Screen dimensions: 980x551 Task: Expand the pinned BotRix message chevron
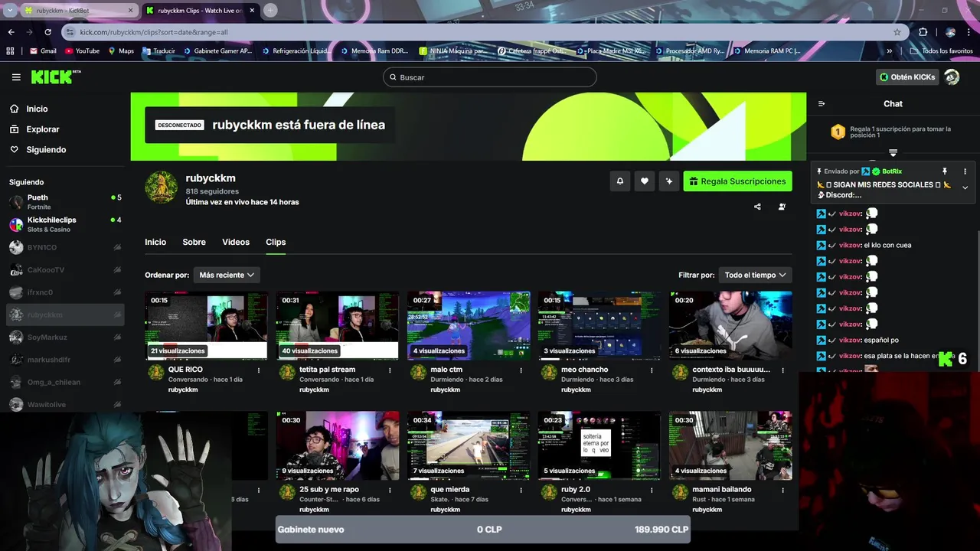(x=965, y=187)
